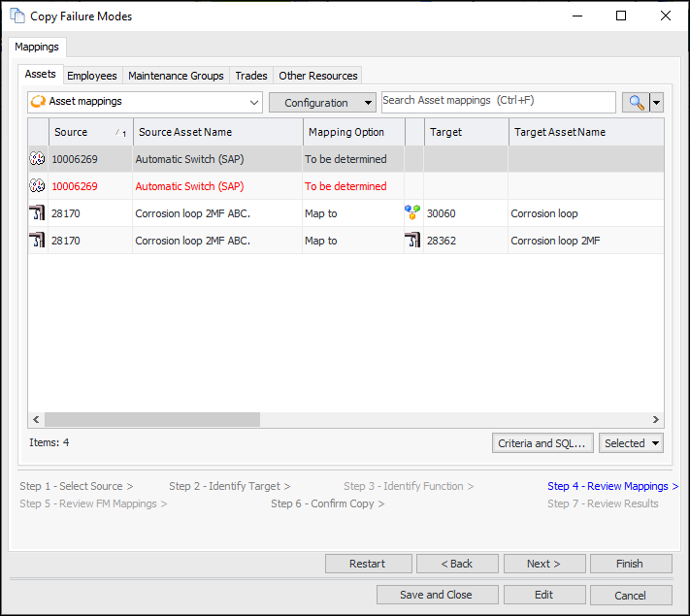Click the target type icon beside 30060

coord(413,213)
